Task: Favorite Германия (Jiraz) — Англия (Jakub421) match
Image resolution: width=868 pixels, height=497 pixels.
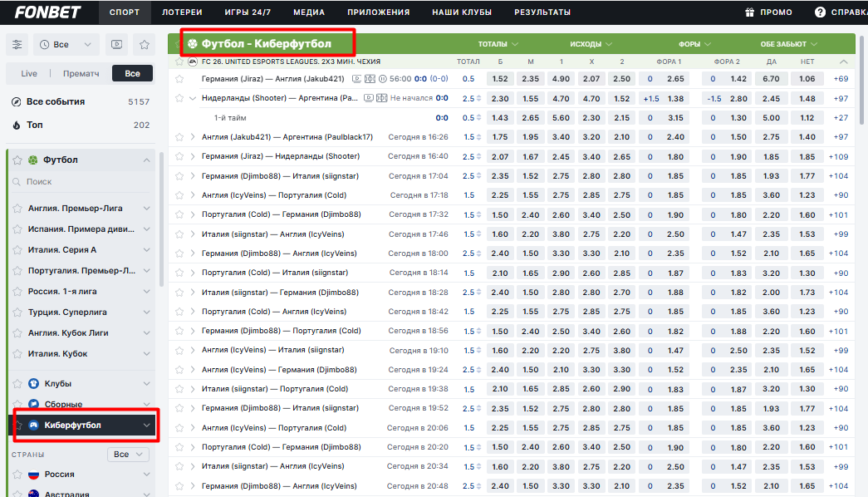Action: [179, 79]
